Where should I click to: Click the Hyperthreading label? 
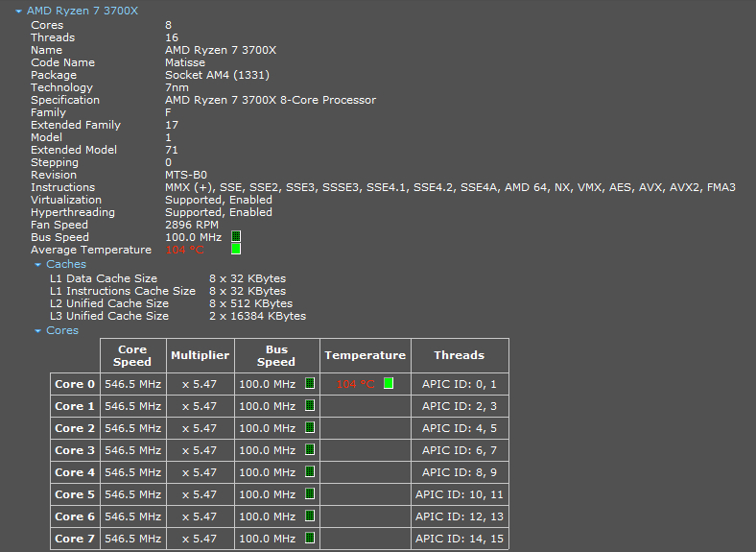[x=73, y=213]
